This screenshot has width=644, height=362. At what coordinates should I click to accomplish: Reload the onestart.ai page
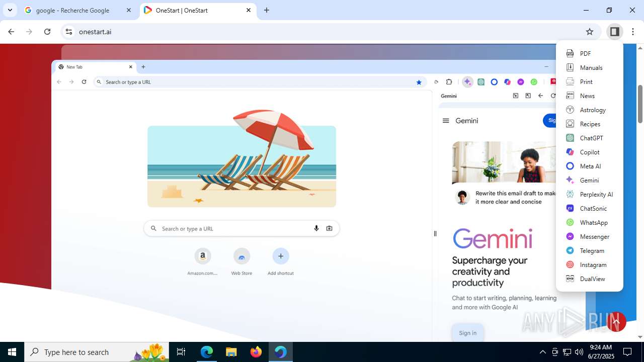pyautogui.click(x=47, y=32)
